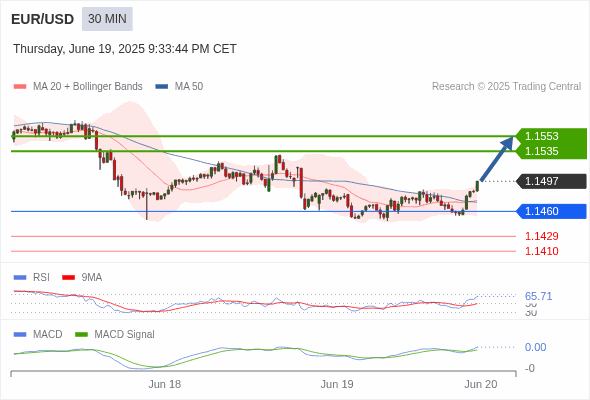Click the Jun 20 axis label
The image size is (590, 400).
481,384
